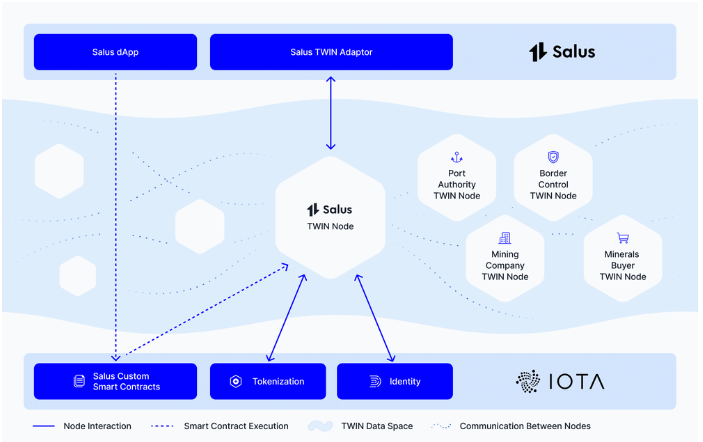Click the hexagon icon beside Tokenization

click(x=236, y=381)
